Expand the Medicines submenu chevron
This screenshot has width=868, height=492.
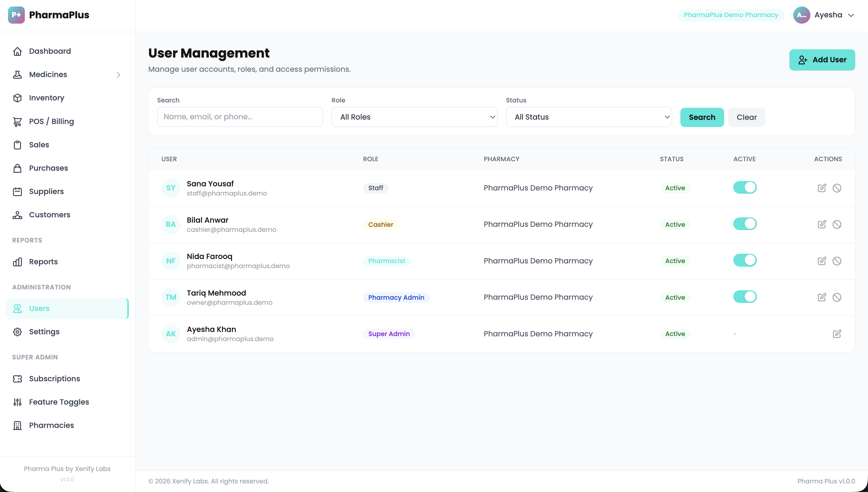tap(118, 75)
